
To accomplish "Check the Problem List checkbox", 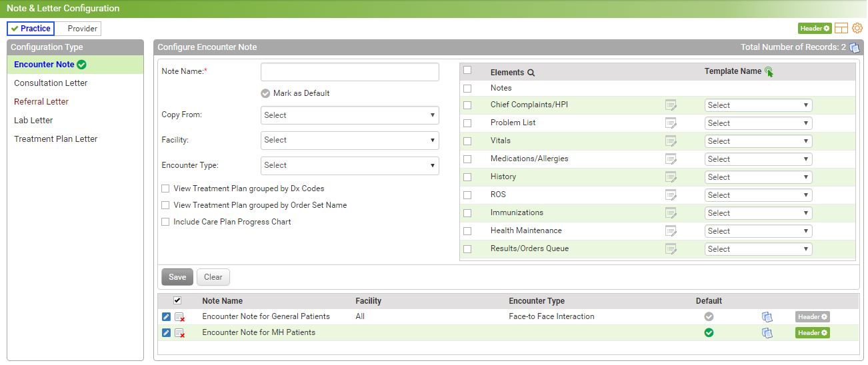I will 467,123.
